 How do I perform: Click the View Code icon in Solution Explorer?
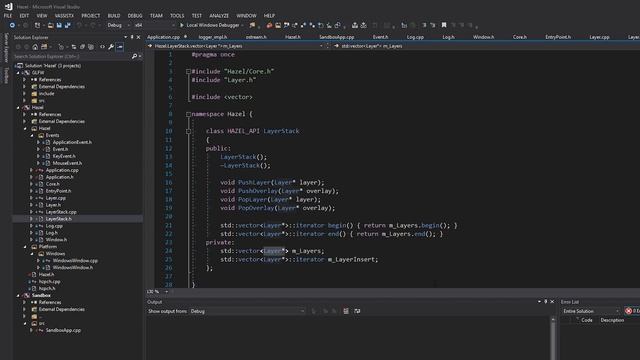coord(102,47)
